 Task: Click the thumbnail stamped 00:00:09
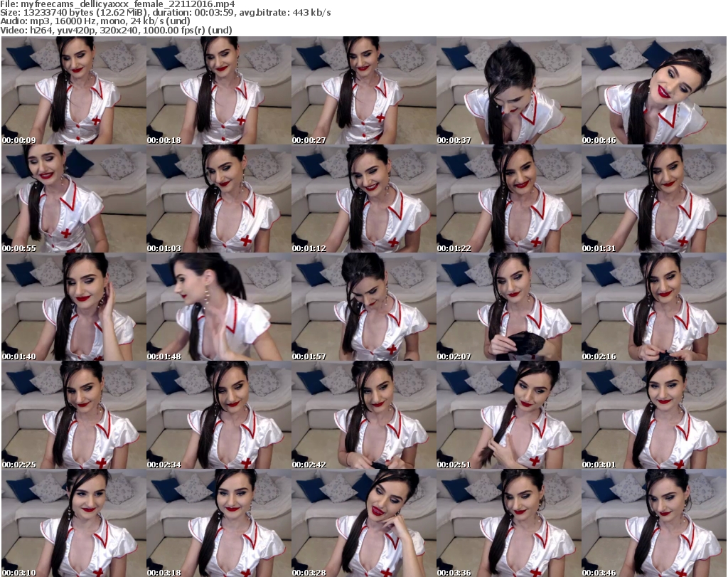coord(73,90)
